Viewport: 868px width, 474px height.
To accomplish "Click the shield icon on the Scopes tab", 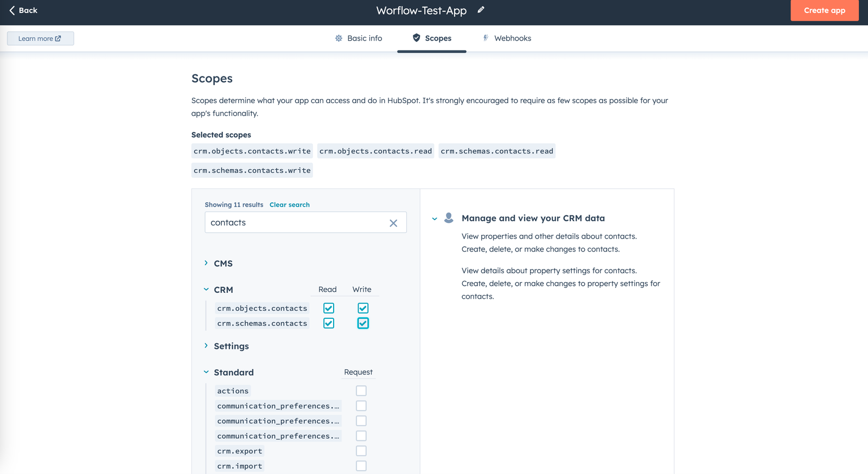I will click(x=417, y=38).
